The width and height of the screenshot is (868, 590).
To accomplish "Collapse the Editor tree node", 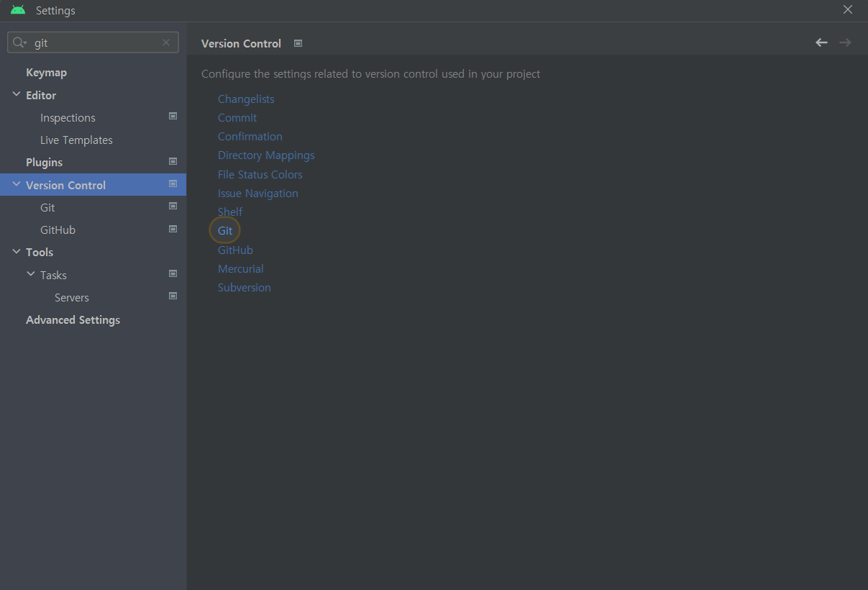I will pos(17,94).
